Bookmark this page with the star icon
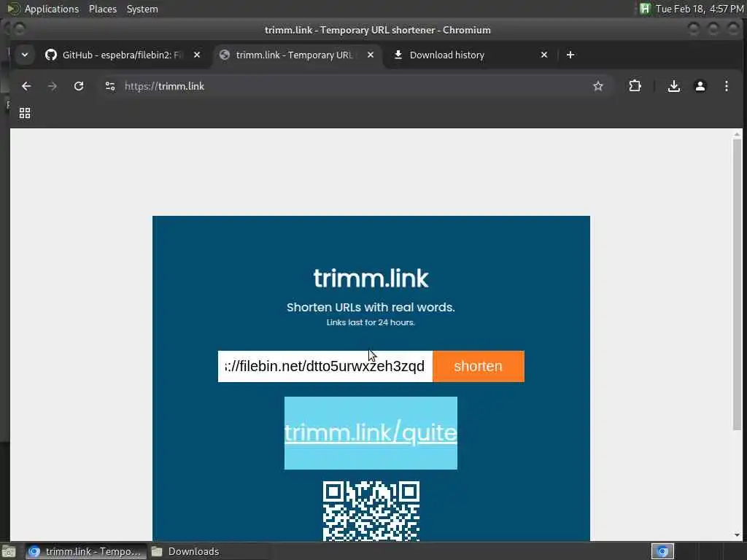 click(598, 86)
